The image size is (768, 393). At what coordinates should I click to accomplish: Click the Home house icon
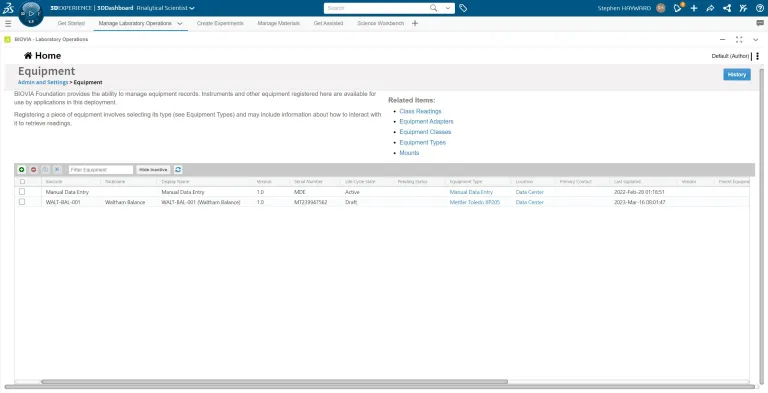tap(28, 55)
